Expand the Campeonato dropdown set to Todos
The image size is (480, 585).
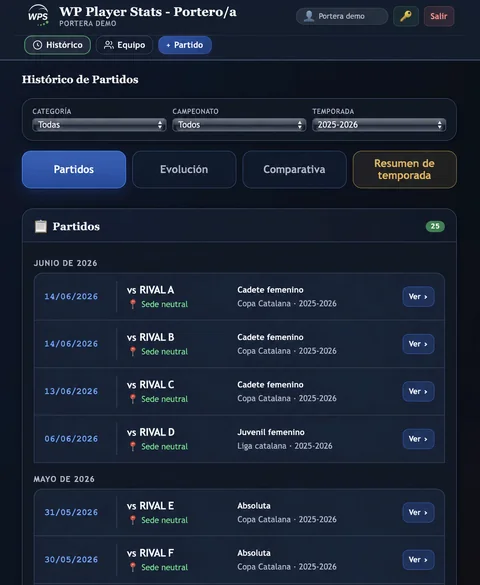point(239,125)
